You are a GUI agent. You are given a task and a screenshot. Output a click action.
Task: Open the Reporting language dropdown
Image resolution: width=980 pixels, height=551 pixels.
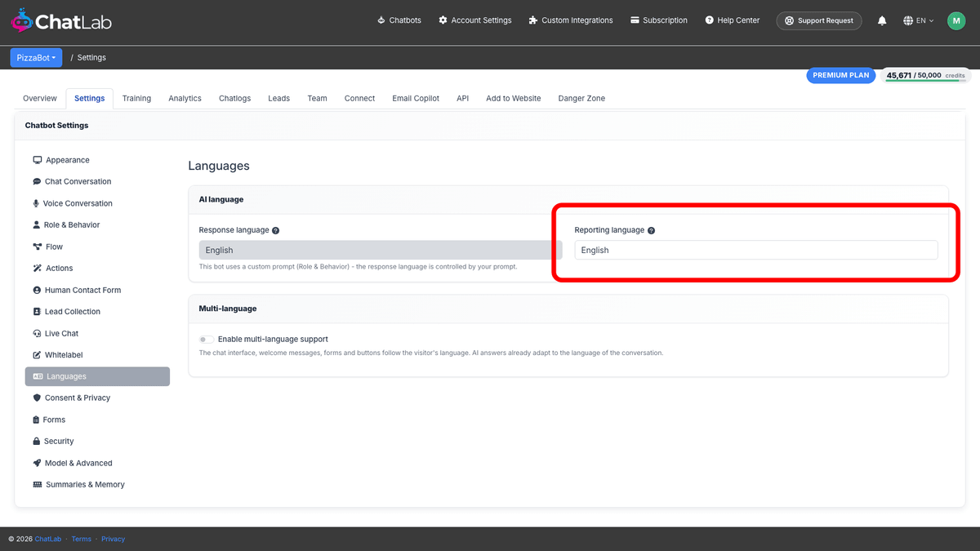(755, 251)
